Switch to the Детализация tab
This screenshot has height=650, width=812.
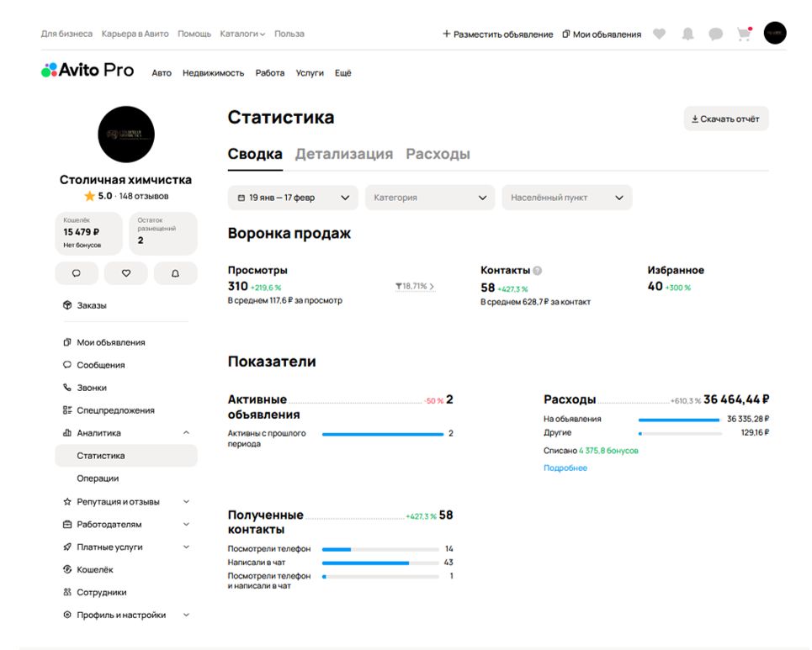pos(344,154)
